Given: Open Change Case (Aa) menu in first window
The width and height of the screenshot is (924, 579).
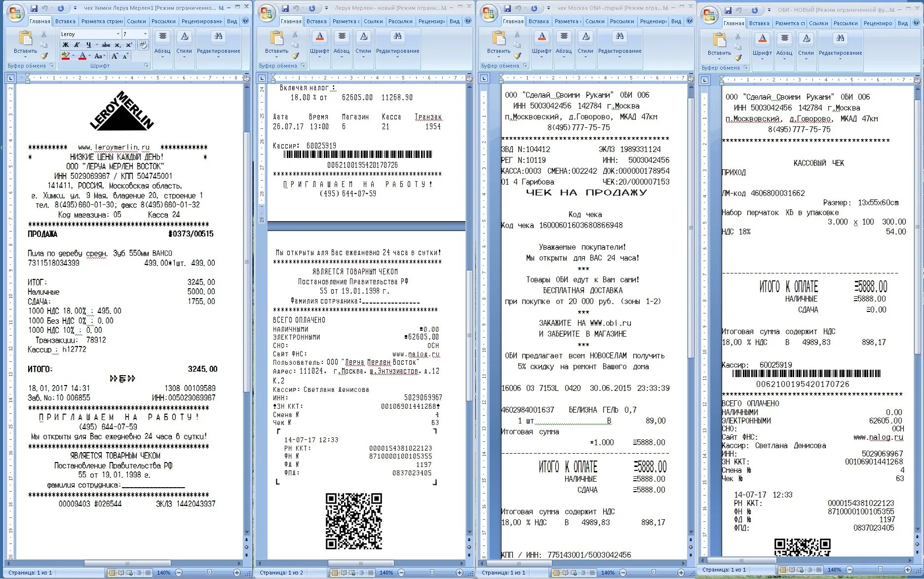Looking at the screenshot, I should 99,56.
